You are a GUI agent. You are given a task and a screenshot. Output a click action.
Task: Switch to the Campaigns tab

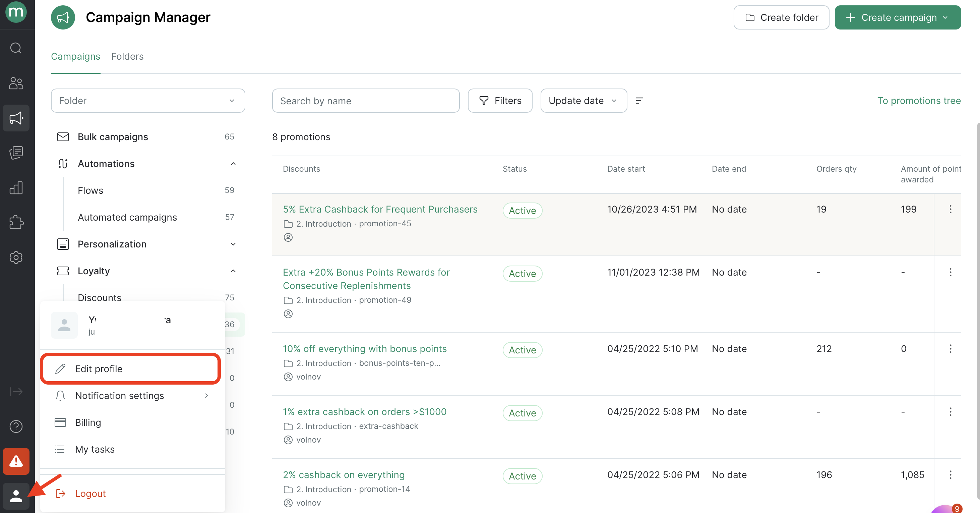pos(75,56)
